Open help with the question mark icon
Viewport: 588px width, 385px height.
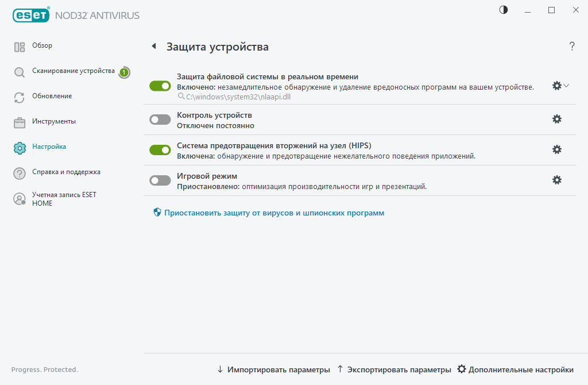572,46
